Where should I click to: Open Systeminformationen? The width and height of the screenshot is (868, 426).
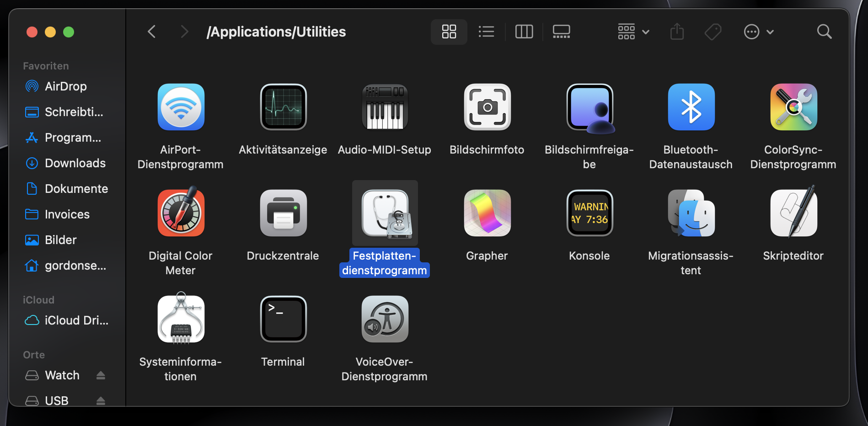181,319
